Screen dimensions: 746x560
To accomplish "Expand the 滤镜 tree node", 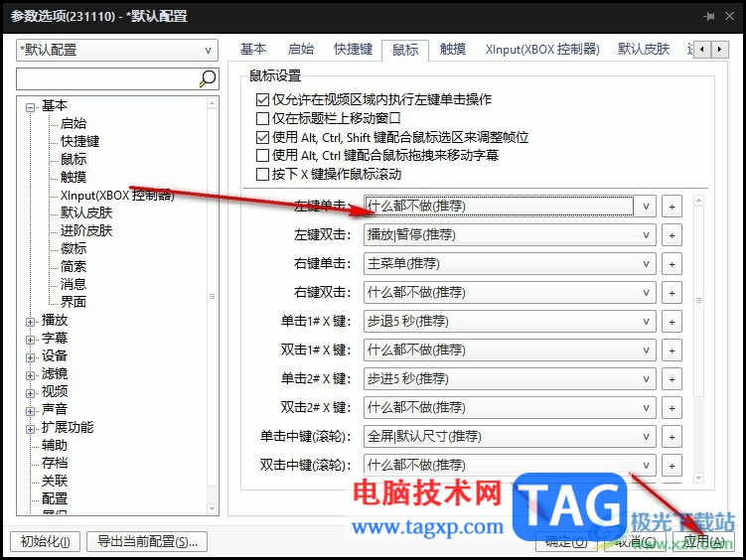I will click(x=31, y=375).
